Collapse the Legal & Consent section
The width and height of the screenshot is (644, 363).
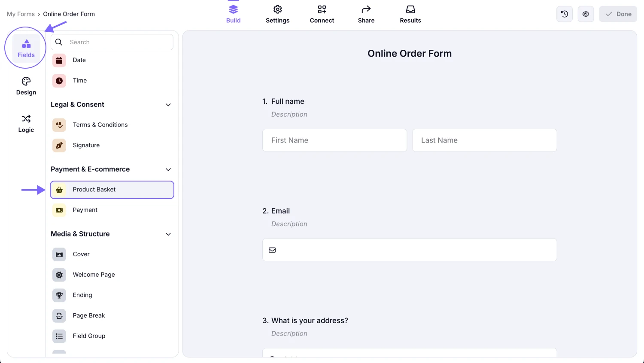tap(168, 105)
